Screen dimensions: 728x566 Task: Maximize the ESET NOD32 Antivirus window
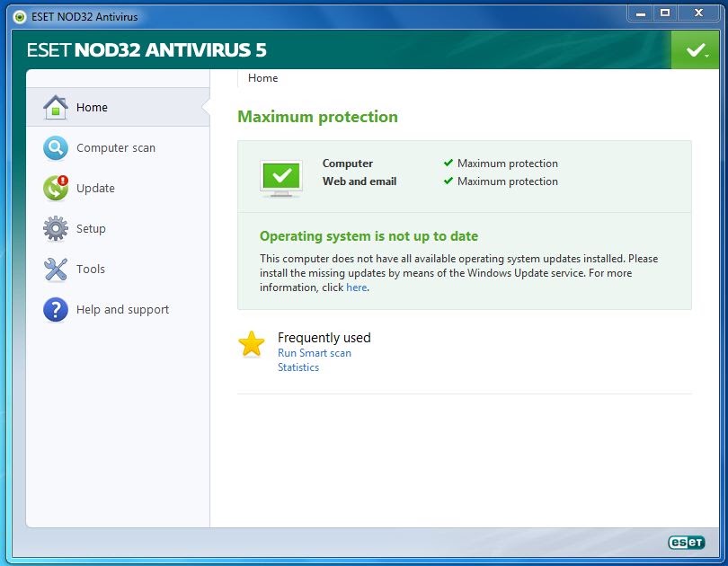(665, 13)
